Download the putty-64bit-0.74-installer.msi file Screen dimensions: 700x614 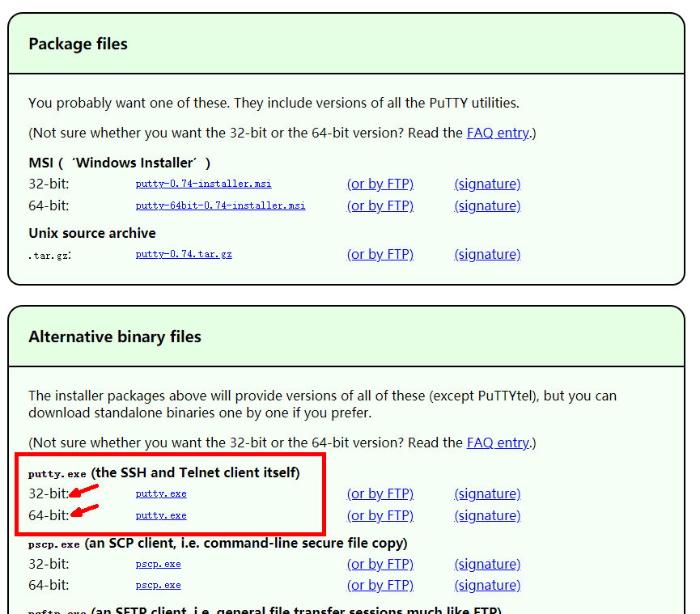pos(220,205)
